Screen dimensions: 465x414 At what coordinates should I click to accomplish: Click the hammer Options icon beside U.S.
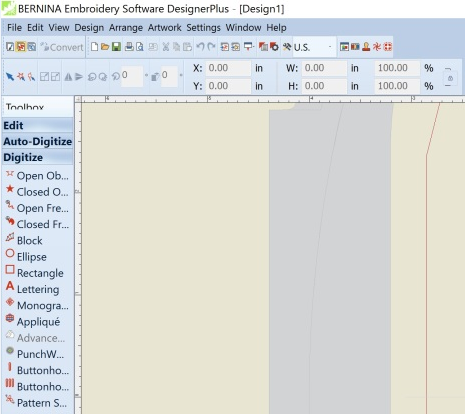coord(287,47)
